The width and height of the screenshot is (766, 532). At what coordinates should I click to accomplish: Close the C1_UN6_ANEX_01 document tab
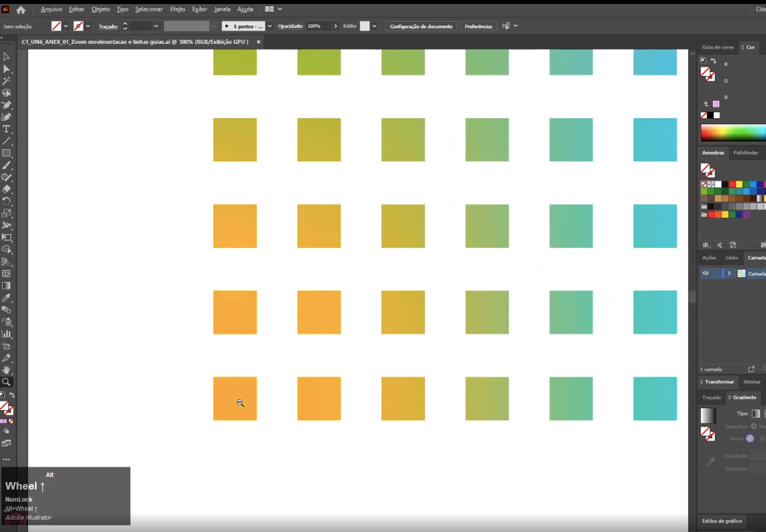point(259,42)
